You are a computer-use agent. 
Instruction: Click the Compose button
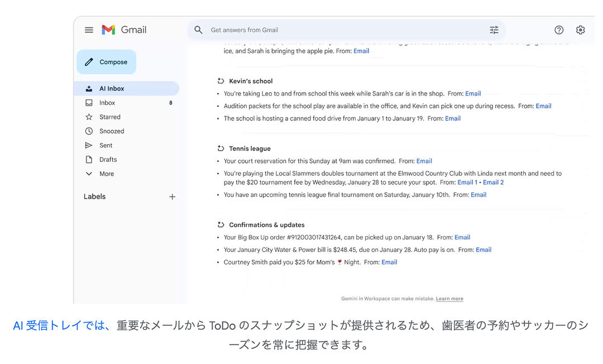pos(106,62)
